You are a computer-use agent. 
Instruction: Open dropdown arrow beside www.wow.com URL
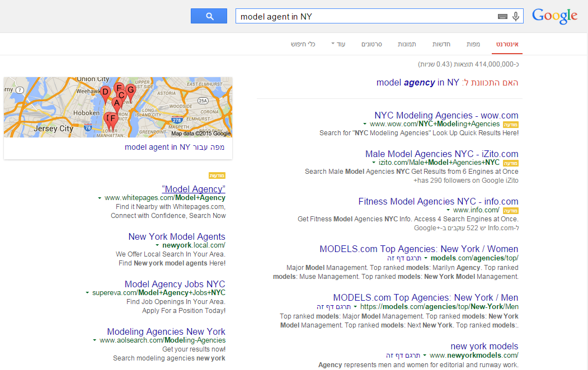[x=365, y=124]
